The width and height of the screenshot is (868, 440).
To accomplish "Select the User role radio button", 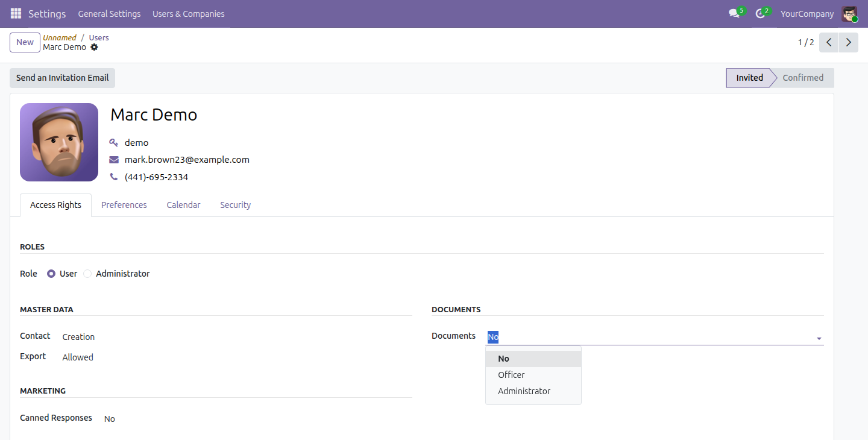I will tap(51, 274).
